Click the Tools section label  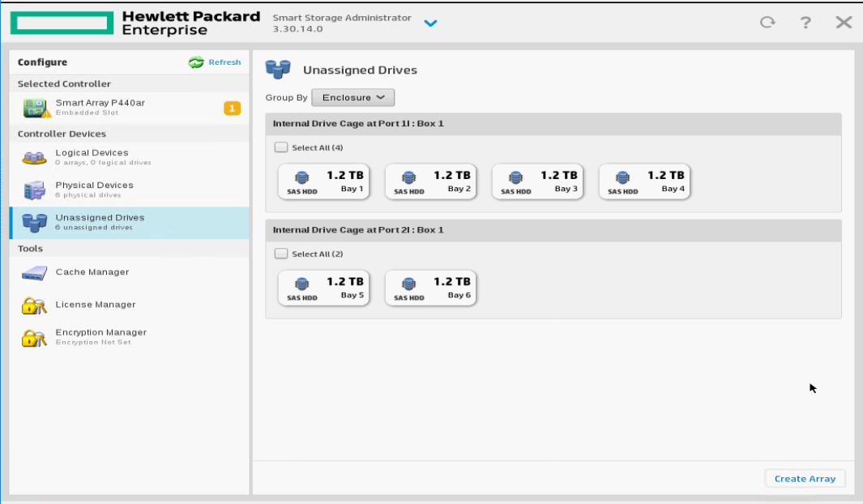pyautogui.click(x=30, y=248)
